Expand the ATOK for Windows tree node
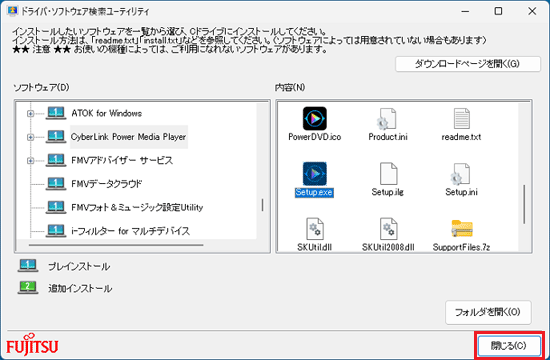This screenshot has height=360, width=550. pos(31,113)
